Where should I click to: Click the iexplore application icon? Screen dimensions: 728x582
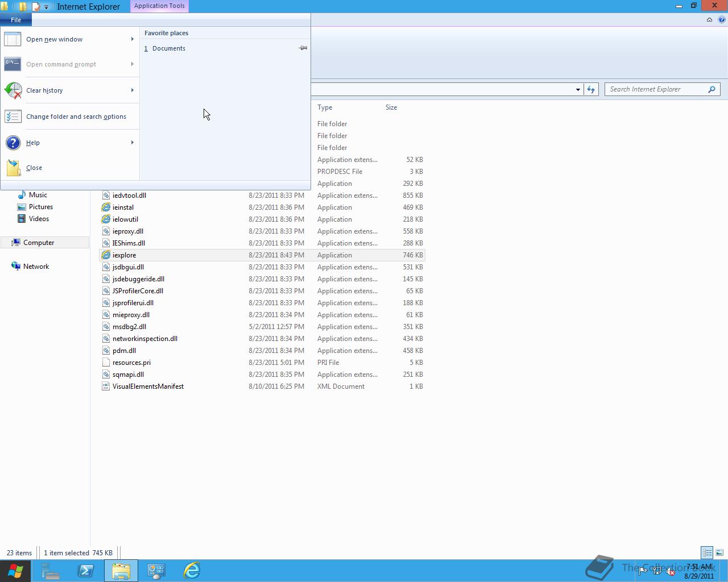coord(106,255)
